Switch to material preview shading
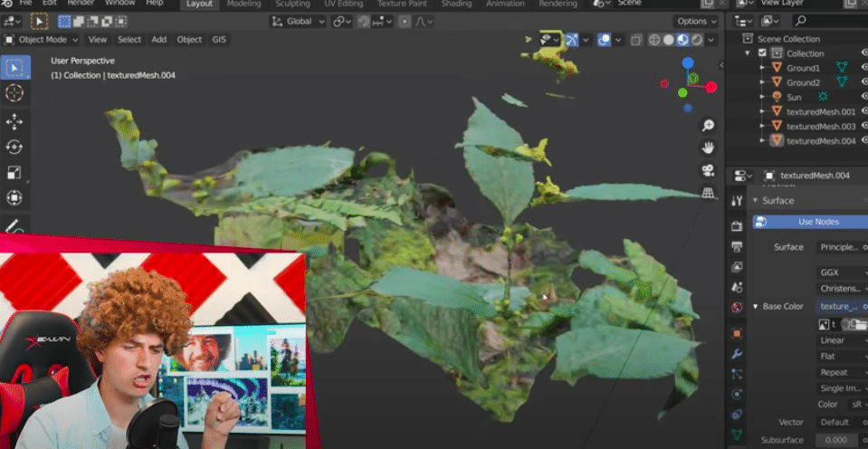The width and height of the screenshot is (868, 449). [682, 40]
